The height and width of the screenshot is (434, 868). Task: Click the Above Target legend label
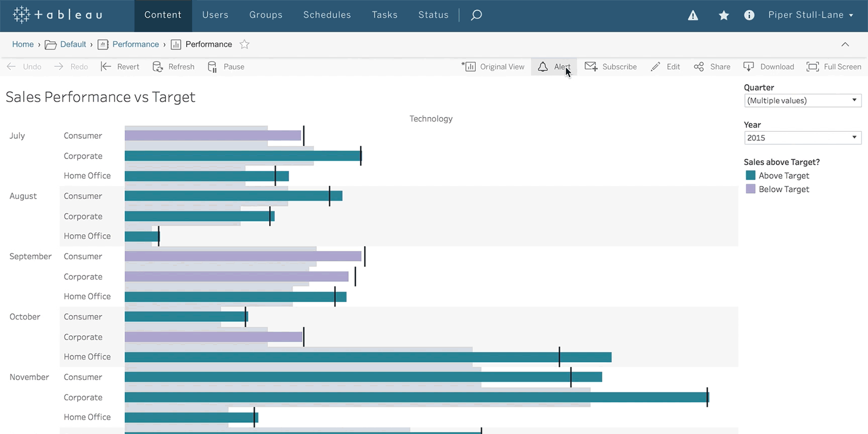(784, 176)
